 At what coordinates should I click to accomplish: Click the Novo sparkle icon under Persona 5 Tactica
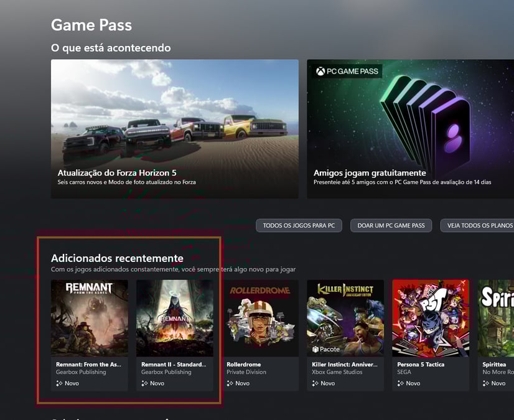click(400, 383)
